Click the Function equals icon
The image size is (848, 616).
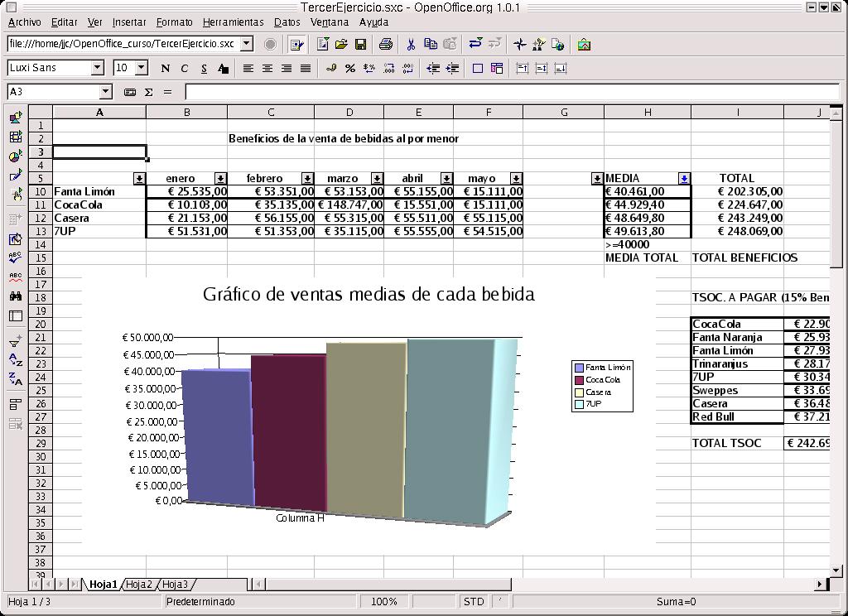click(x=167, y=93)
